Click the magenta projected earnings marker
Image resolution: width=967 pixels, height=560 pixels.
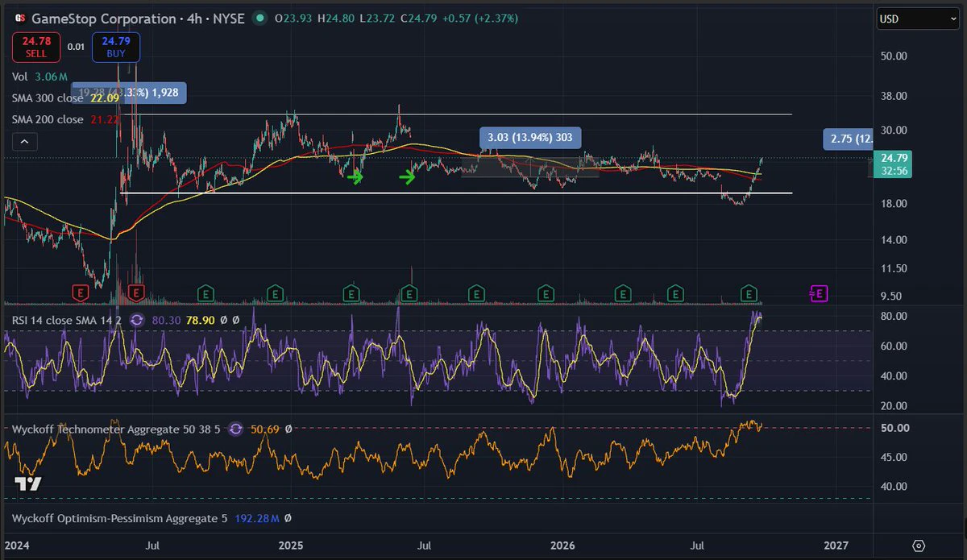[x=819, y=293]
